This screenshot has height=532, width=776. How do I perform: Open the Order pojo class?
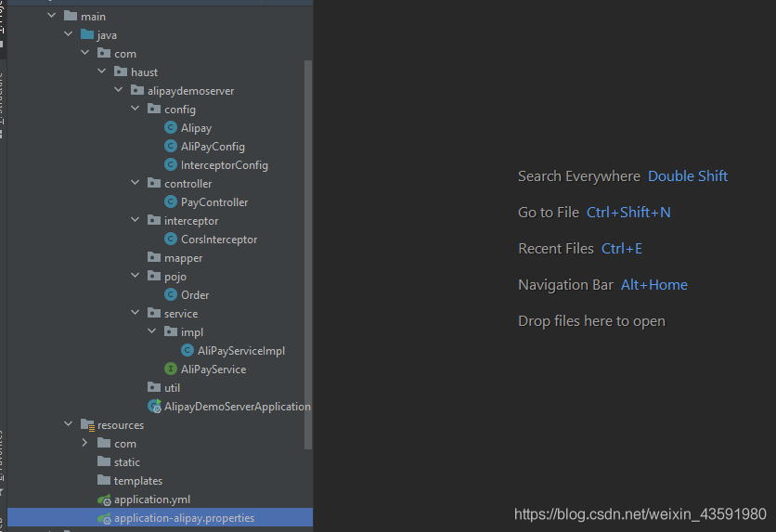tap(195, 295)
